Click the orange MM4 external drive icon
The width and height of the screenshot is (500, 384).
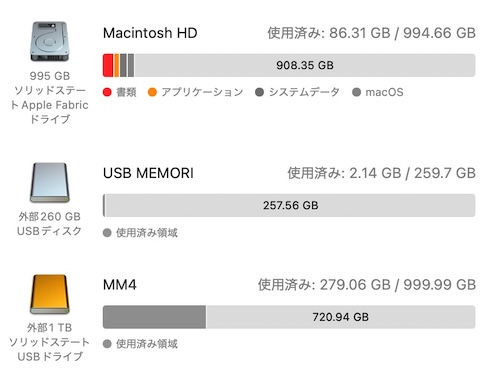point(50,294)
